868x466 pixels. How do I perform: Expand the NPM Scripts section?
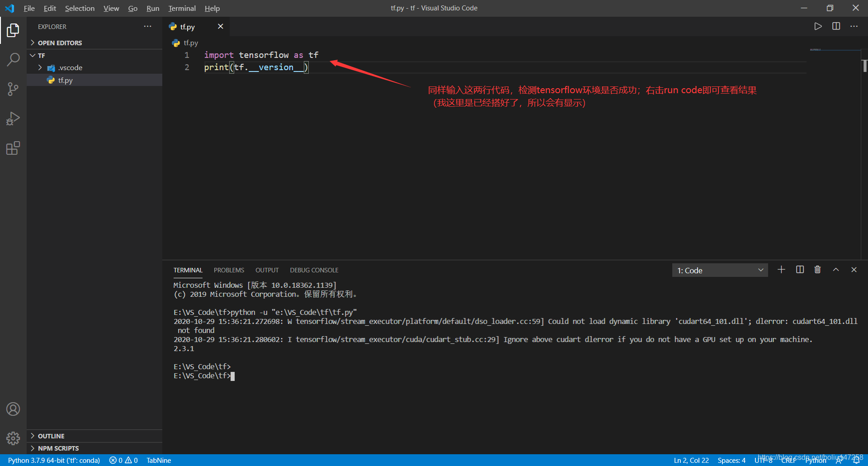(94, 448)
